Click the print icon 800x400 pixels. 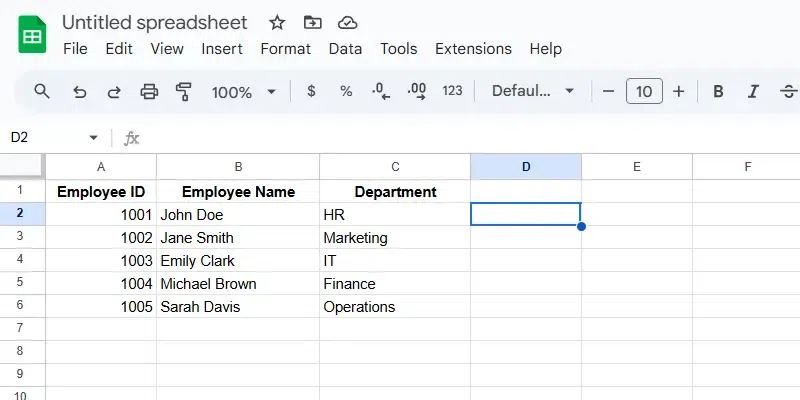coord(149,91)
